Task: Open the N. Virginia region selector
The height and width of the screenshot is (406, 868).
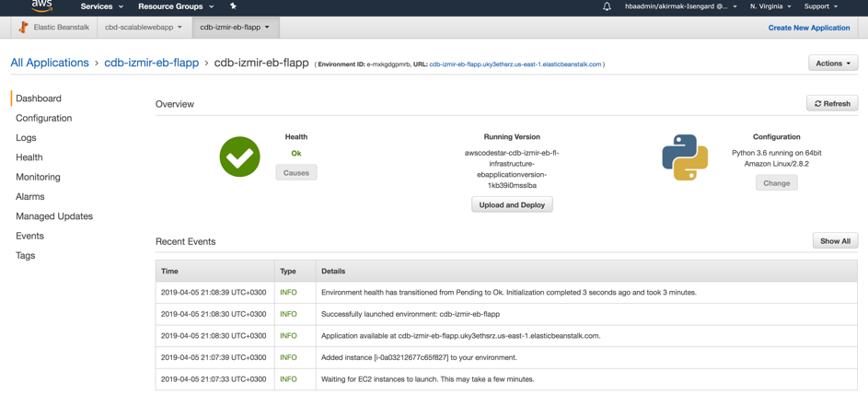Action: [x=770, y=6]
